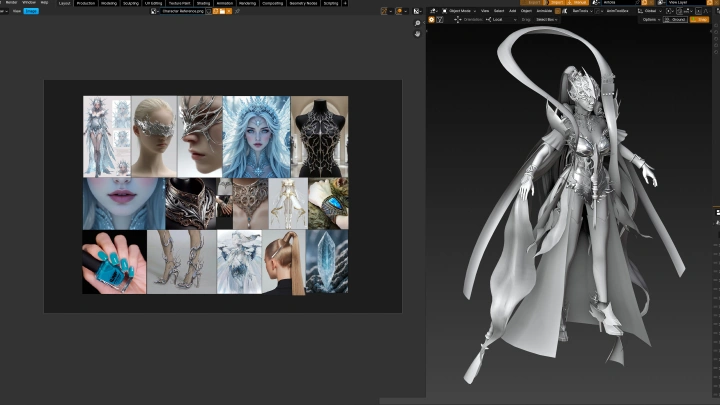Toggle the image editor gizmo icon
720x405 pixels.
tap(384, 11)
